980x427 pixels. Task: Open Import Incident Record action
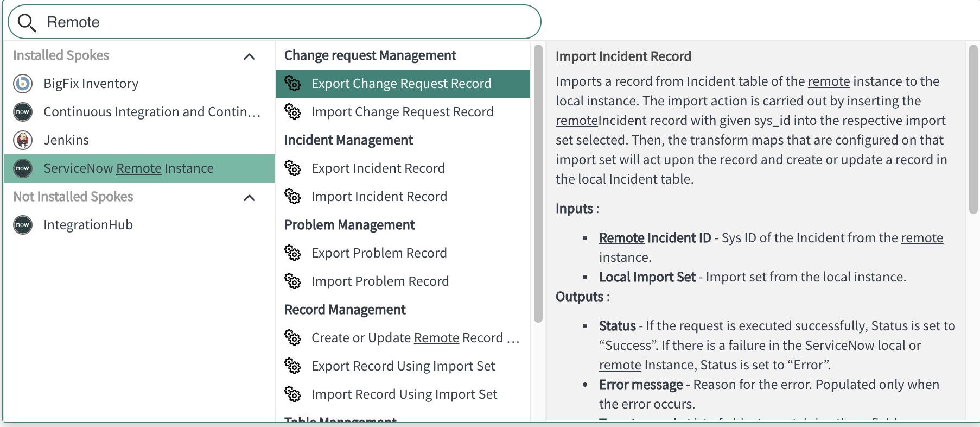(x=379, y=197)
